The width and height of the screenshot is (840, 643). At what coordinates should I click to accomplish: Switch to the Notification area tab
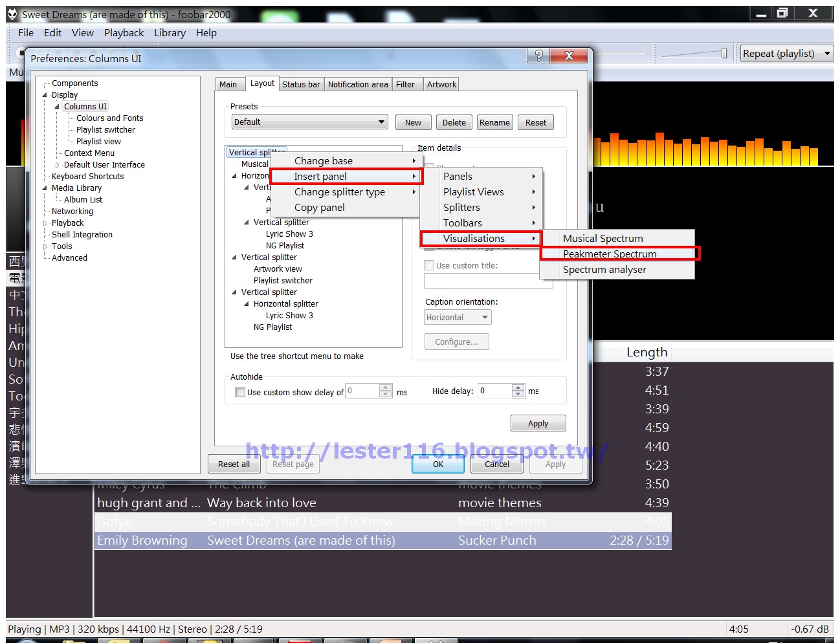point(358,85)
